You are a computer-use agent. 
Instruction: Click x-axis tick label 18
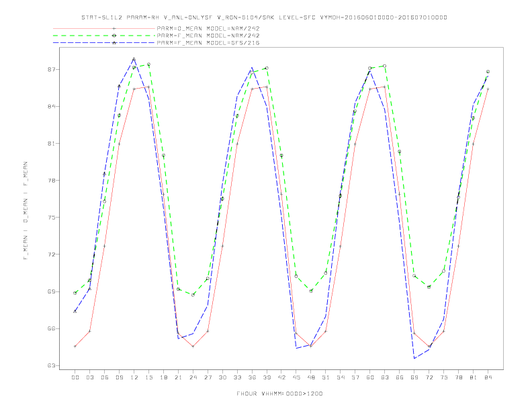163,377
